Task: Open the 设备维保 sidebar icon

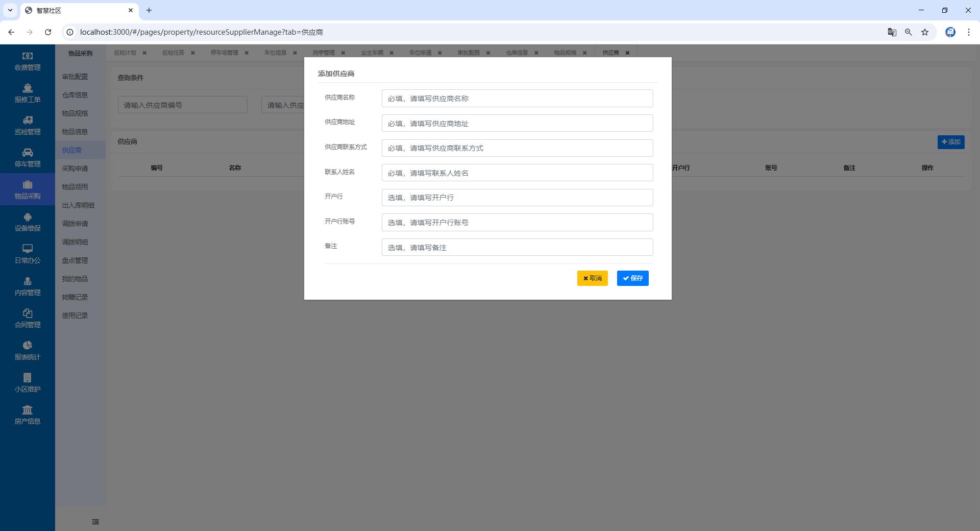Action: [x=28, y=217]
